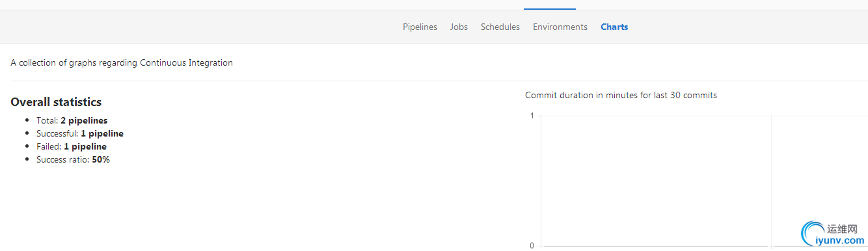The image size is (868, 251).
Task: Open the Pipelines tab
Action: click(x=420, y=27)
